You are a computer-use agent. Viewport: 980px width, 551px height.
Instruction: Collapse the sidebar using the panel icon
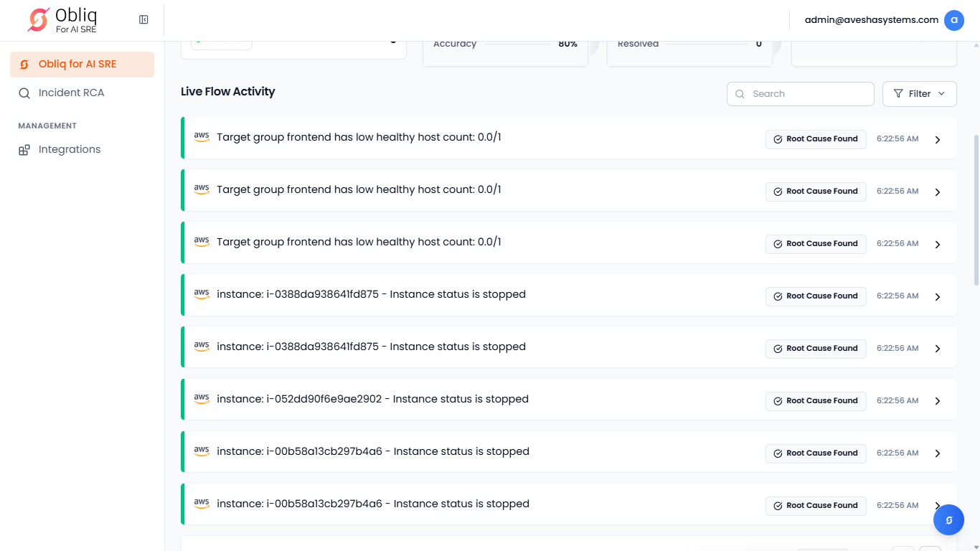tap(143, 20)
